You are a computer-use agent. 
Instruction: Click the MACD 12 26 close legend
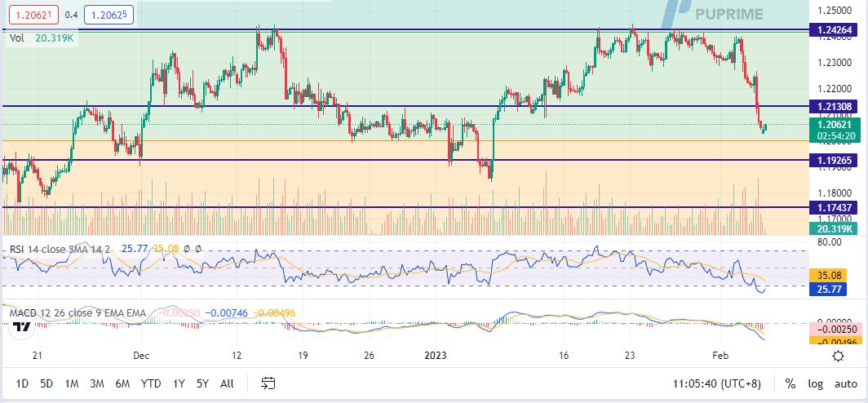click(77, 313)
